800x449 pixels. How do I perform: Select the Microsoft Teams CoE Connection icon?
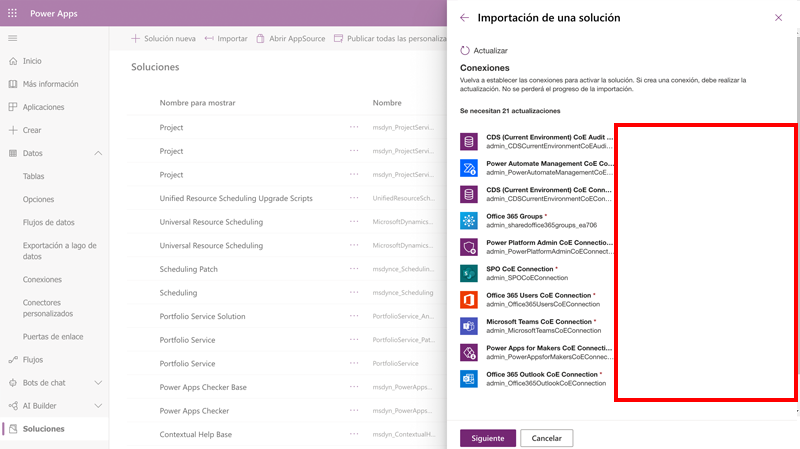[469, 326]
